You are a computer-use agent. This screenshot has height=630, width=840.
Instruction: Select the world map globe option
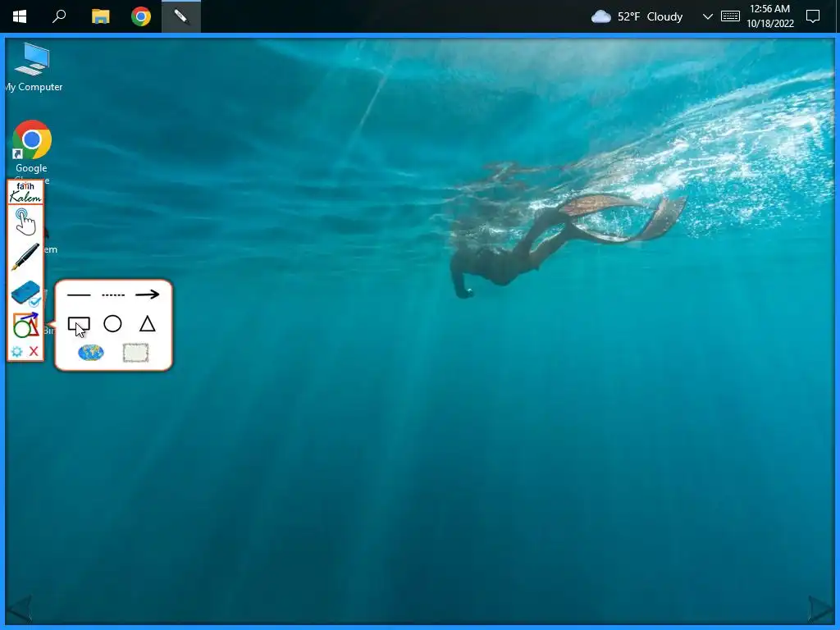91,353
